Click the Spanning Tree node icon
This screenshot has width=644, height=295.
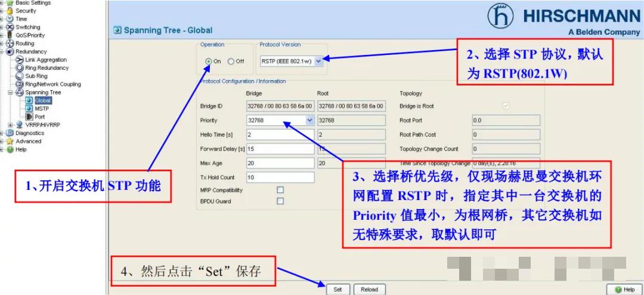[19, 93]
